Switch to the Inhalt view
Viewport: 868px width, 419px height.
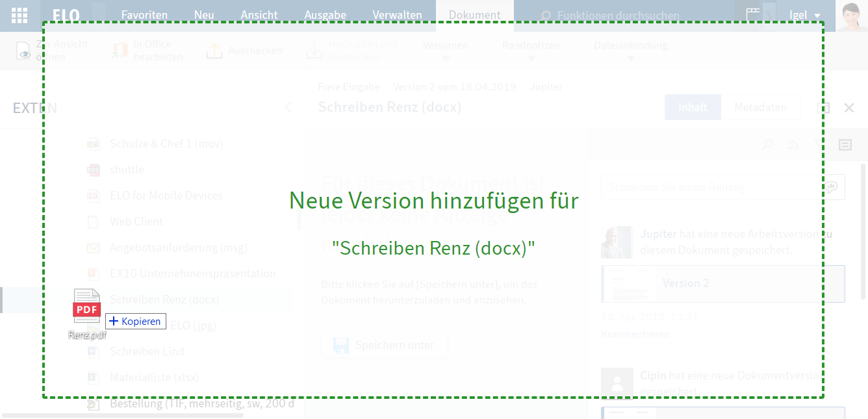692,108
